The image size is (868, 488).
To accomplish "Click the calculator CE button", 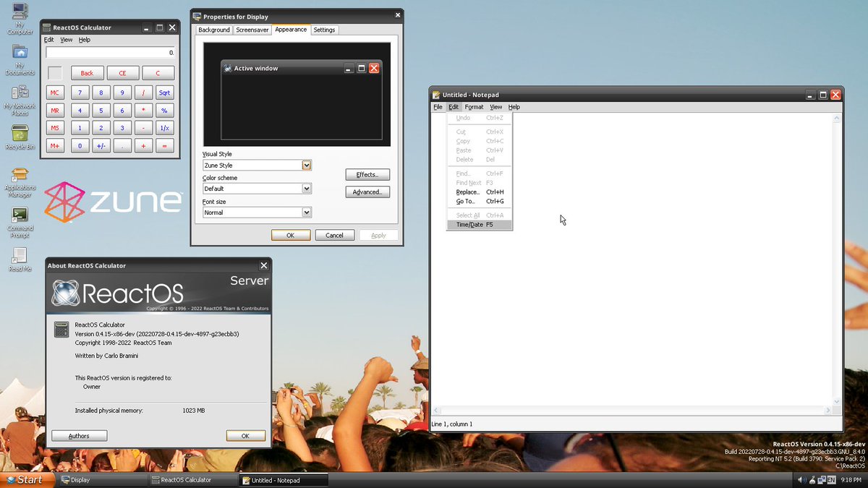I will pyautogui.click(x=122, y=73).
